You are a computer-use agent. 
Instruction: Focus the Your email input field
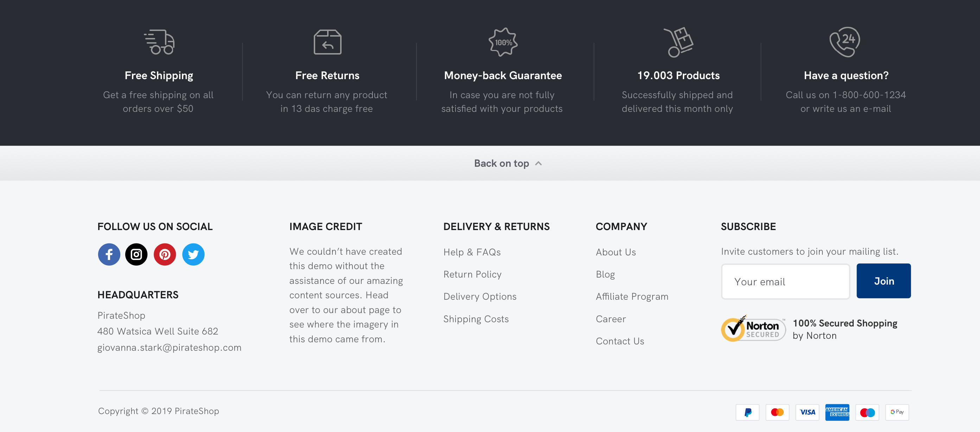pyautogui.click(x=785, y=282)
